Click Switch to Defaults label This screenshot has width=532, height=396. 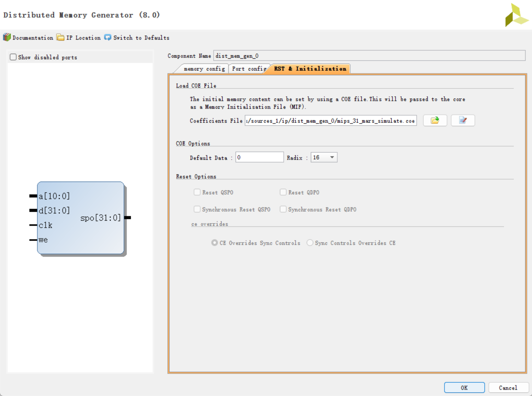click(142, 38)
